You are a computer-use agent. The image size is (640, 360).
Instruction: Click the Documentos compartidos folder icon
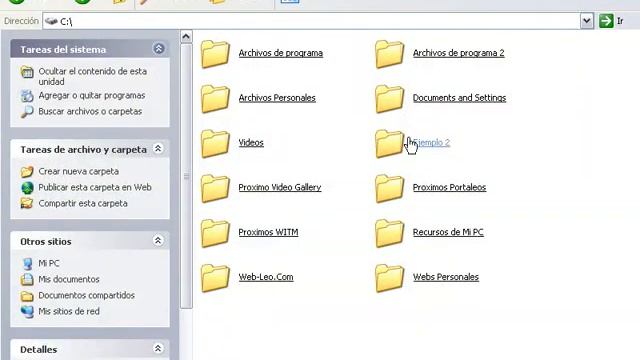[x=27, y=295]
